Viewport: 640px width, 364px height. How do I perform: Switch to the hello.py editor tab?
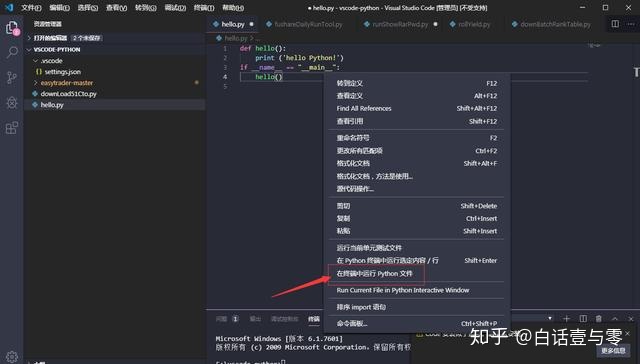(233, 24)
